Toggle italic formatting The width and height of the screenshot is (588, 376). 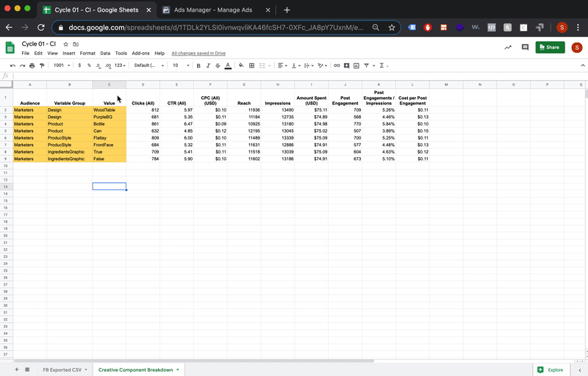[208, 65]
